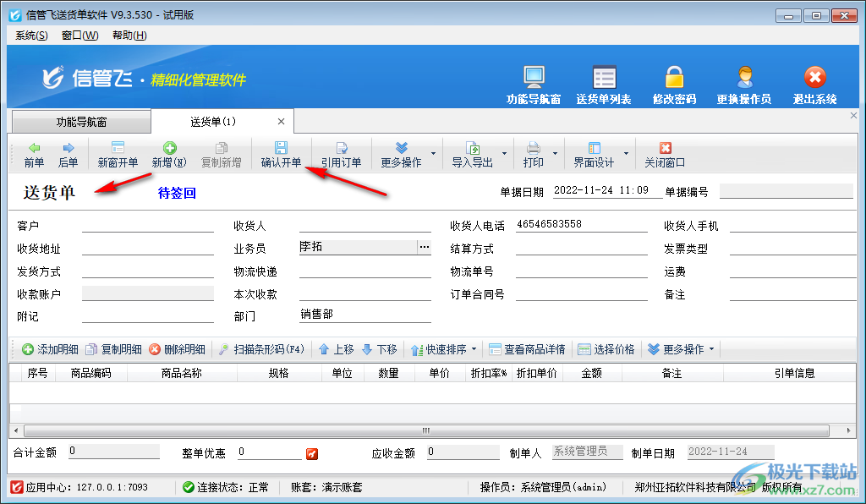The image size is (866, 504).
Task: Click 查看商品详情 button
Action: coord(528,349)
